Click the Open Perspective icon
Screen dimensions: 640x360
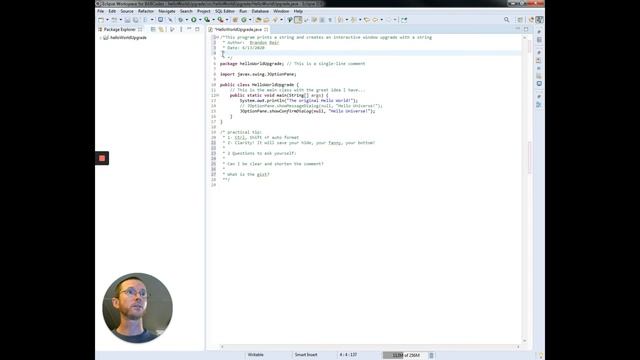tap(520, 20)
